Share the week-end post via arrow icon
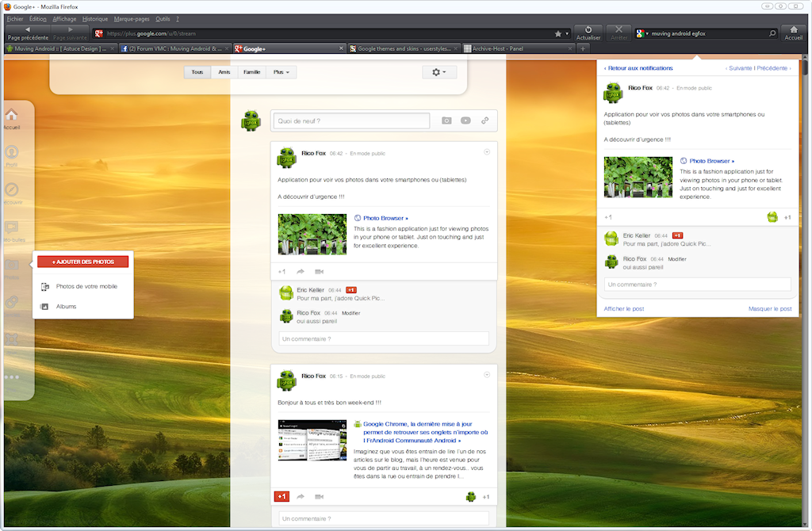Viewport: 812px width, 531px height. [x=301, y=497]
